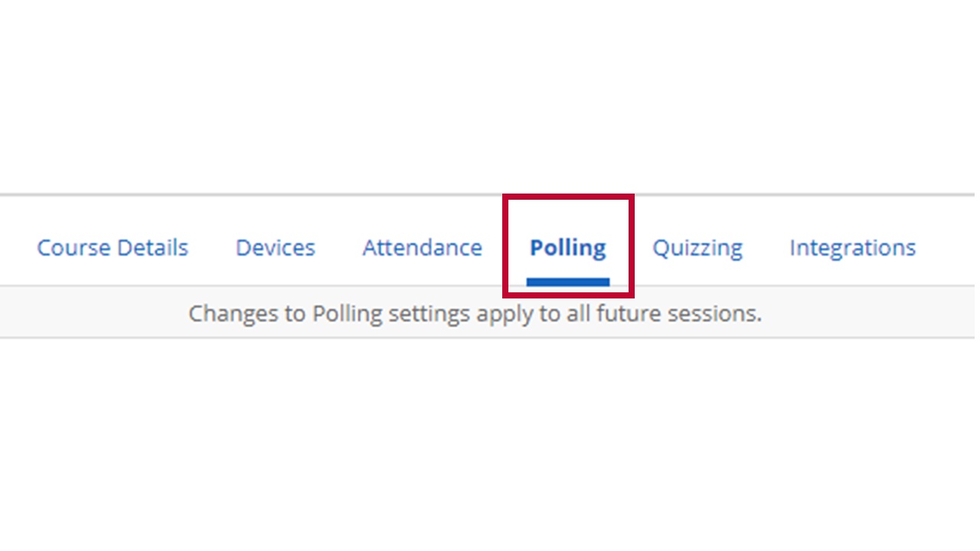Pick the last tab, Integrations
This screenshot has height=551, width=980.
click(x=853, y=249)
